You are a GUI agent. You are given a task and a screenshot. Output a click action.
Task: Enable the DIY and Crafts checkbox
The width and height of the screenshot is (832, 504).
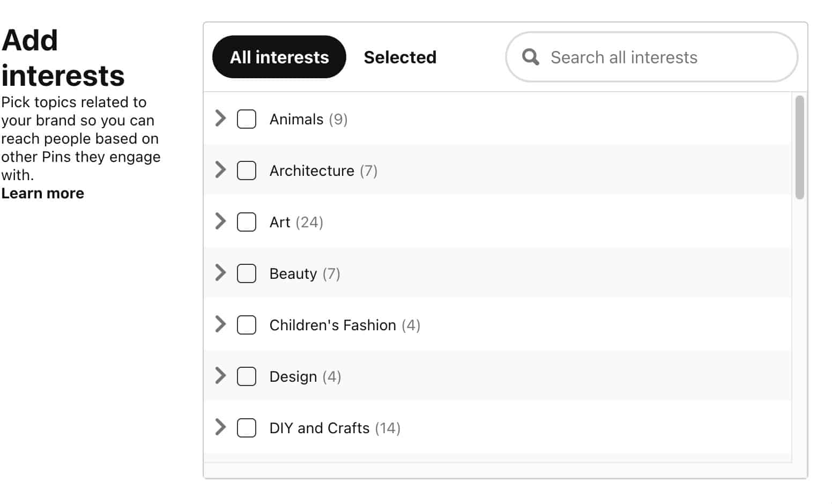(247, 428)
